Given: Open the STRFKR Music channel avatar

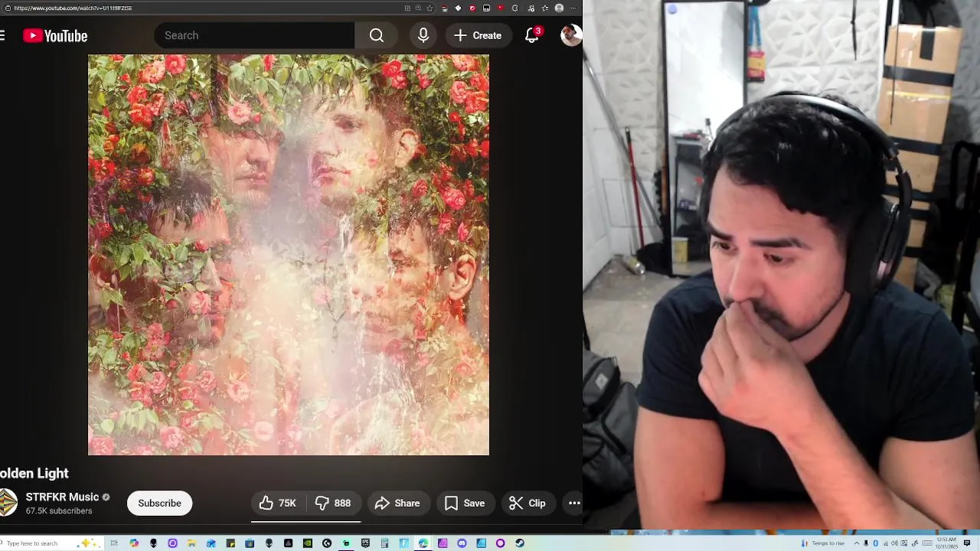Looking at the screenshot, I should point(8,503).
